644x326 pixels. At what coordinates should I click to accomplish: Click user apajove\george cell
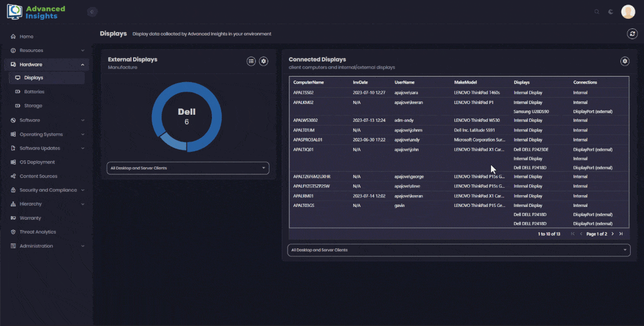coord(409,176)
